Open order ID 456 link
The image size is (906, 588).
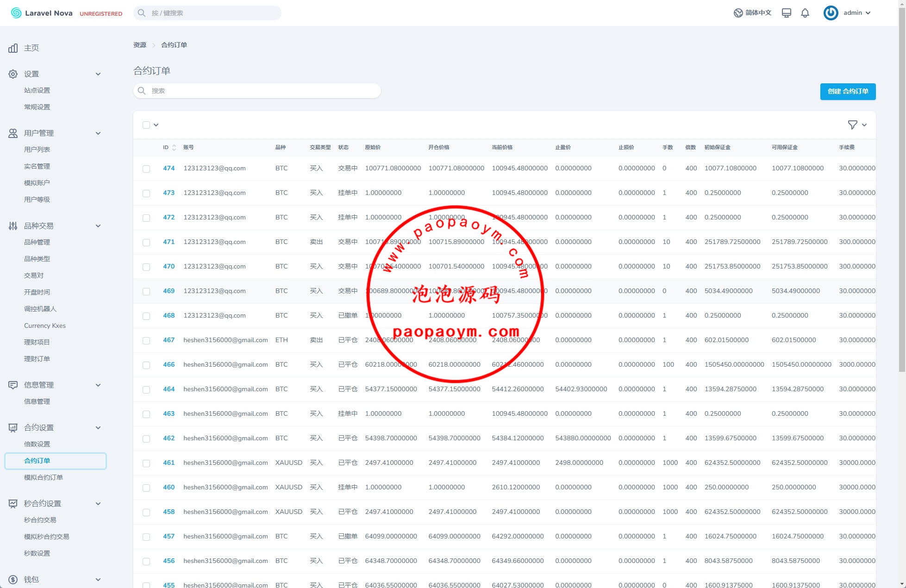point(169,561)
